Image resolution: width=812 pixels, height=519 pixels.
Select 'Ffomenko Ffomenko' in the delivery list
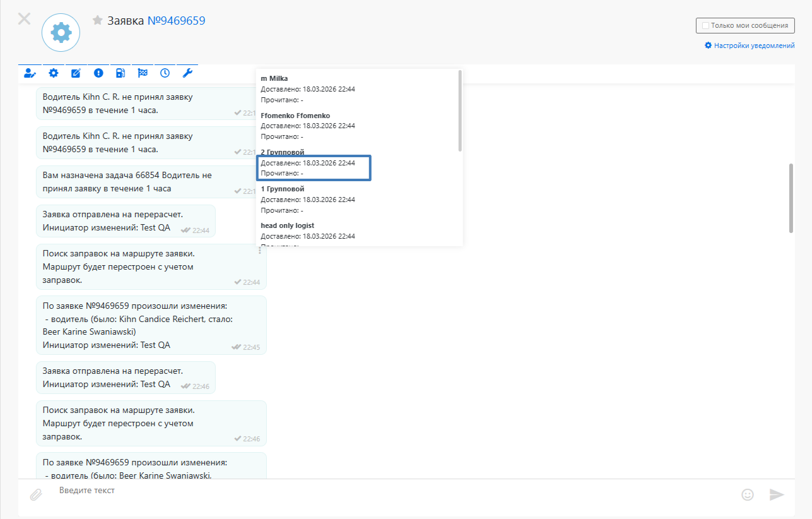(x=295, y=116)
